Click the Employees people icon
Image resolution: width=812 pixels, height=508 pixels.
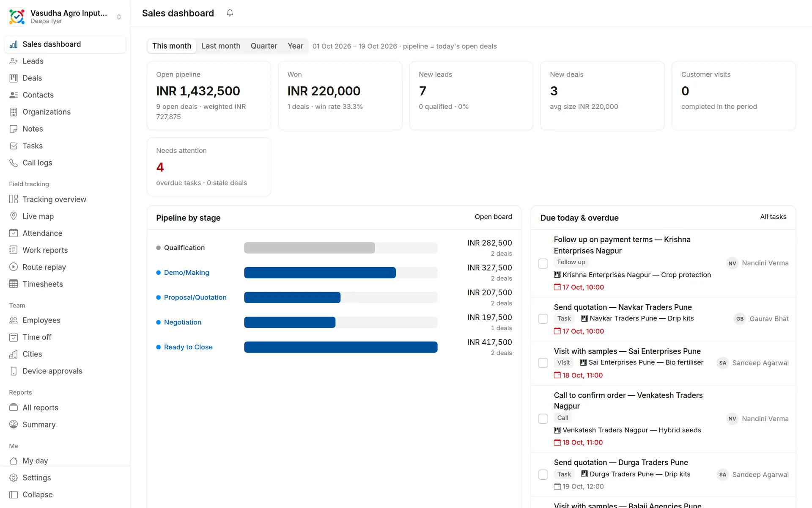point(14,320)
